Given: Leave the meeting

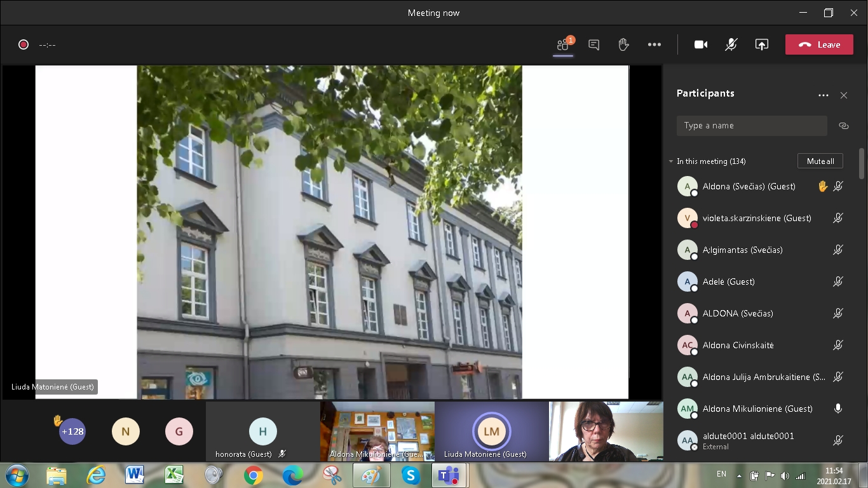Looking at the screenshot, I should point(818,44).
